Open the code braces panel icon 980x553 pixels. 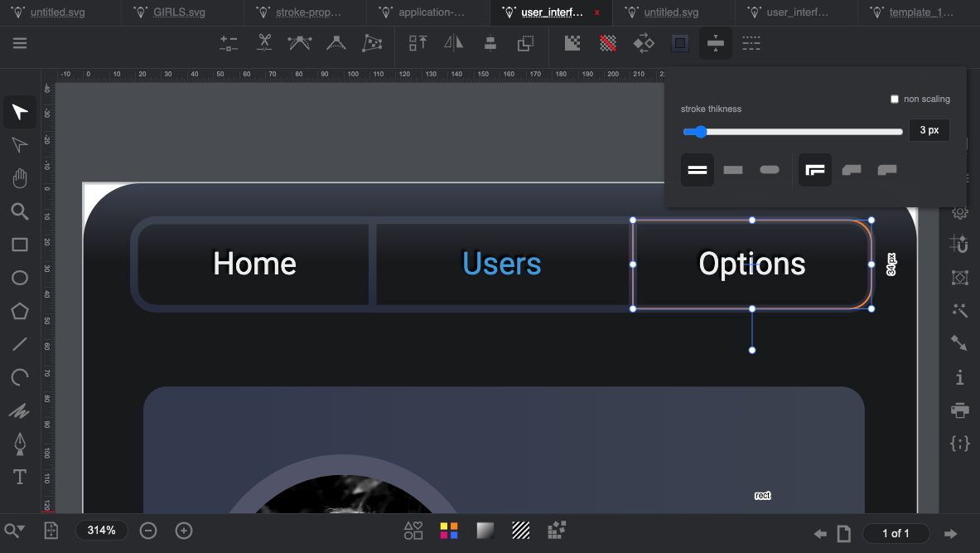click(x=960, y=444)
